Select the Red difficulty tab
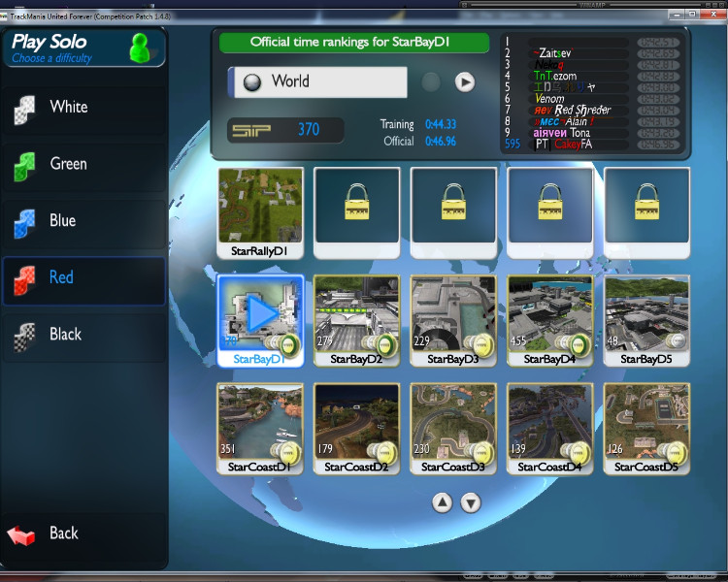 click(x=83, y=278)
